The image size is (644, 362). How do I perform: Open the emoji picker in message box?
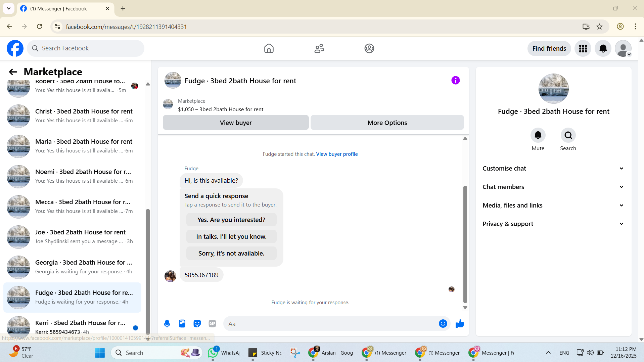(443, 324)
